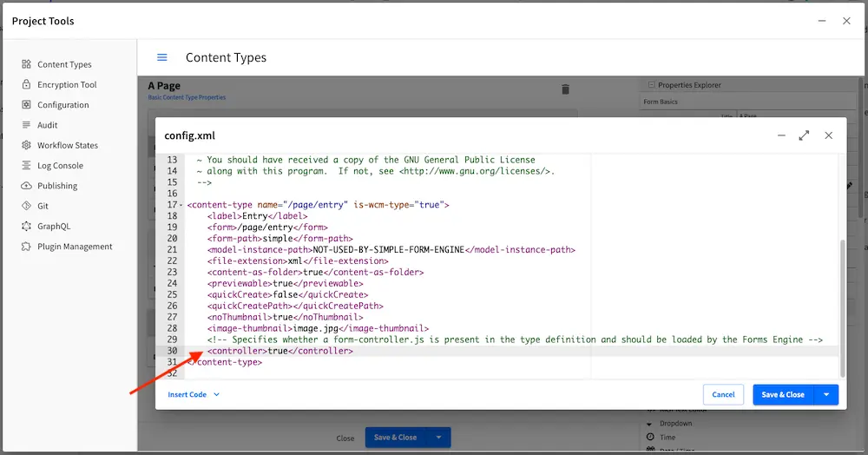Place cursor on the controller line 30
This screenshot has height=455, width=868.
tap(280, 351)
